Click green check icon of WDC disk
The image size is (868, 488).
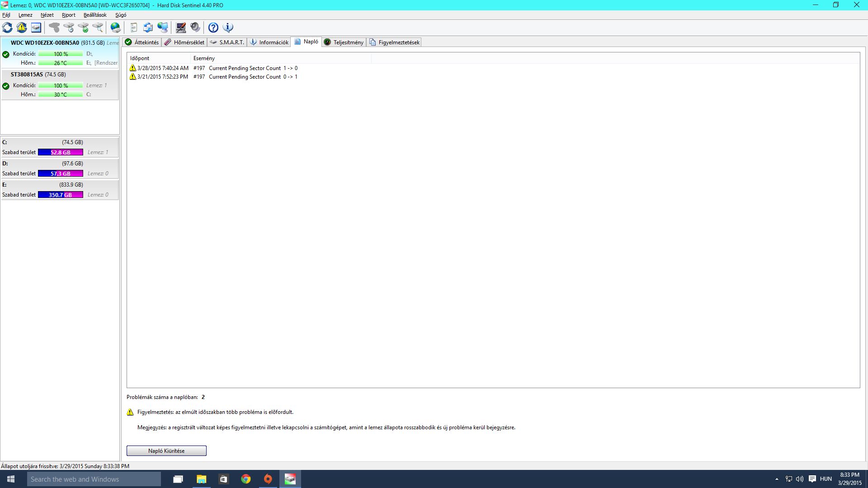6,54
